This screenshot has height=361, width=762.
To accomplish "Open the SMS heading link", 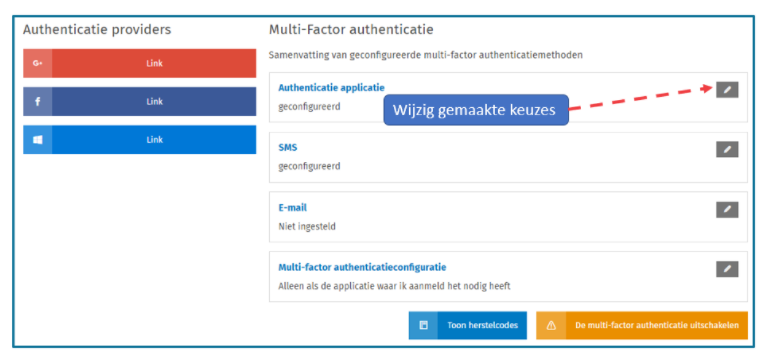I will 287,147.
